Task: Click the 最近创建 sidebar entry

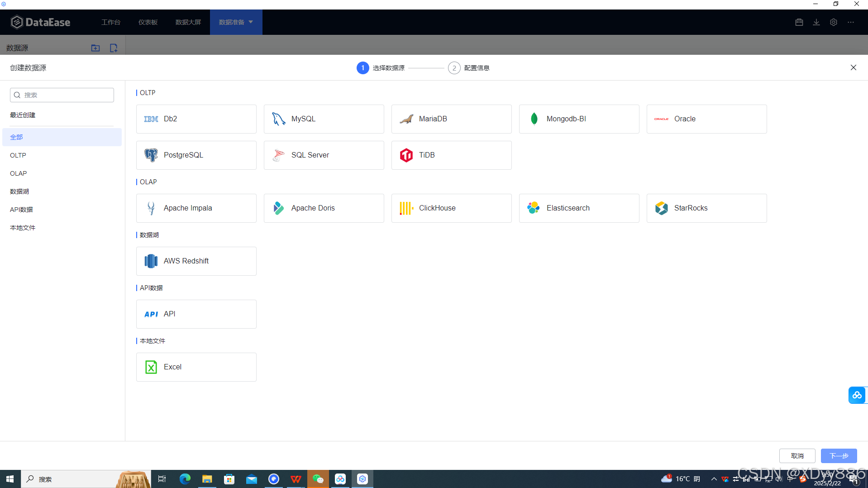Action: click(23, 115)
